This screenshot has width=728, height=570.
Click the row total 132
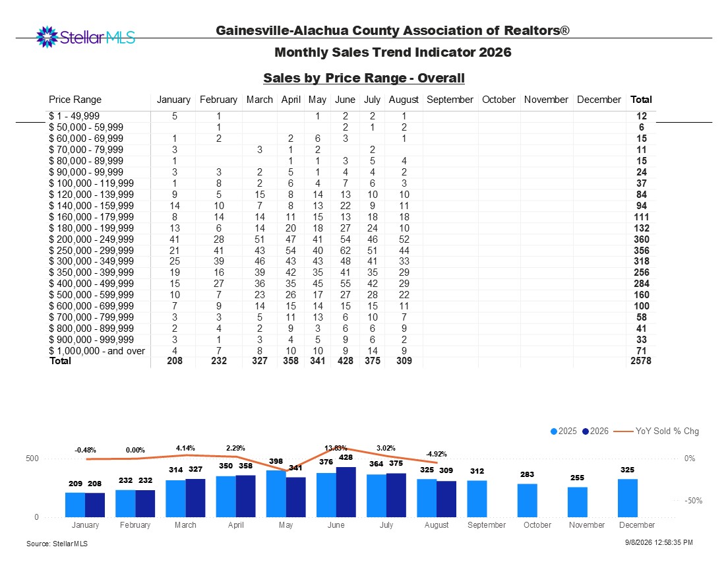642,228
